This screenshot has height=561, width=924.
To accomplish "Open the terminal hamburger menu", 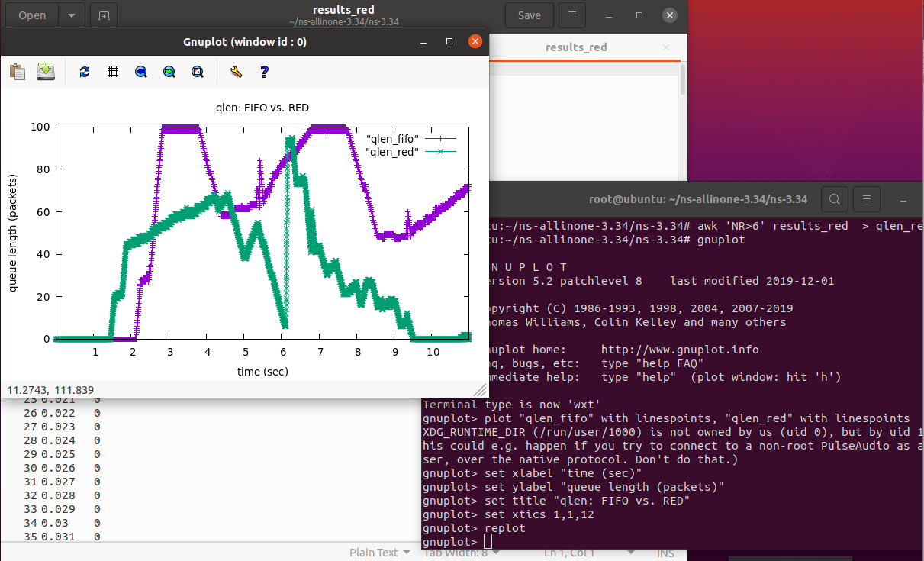I will [x=866, y=199].
